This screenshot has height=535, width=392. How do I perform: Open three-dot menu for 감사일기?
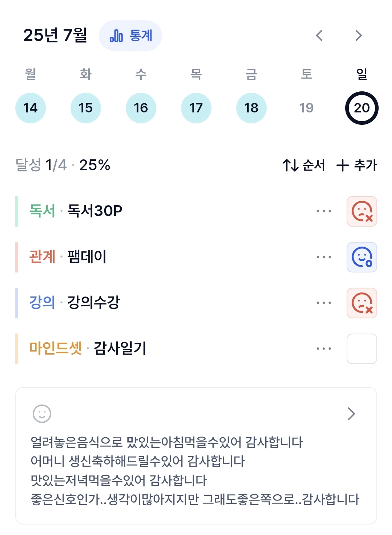[x=324, y=348]
